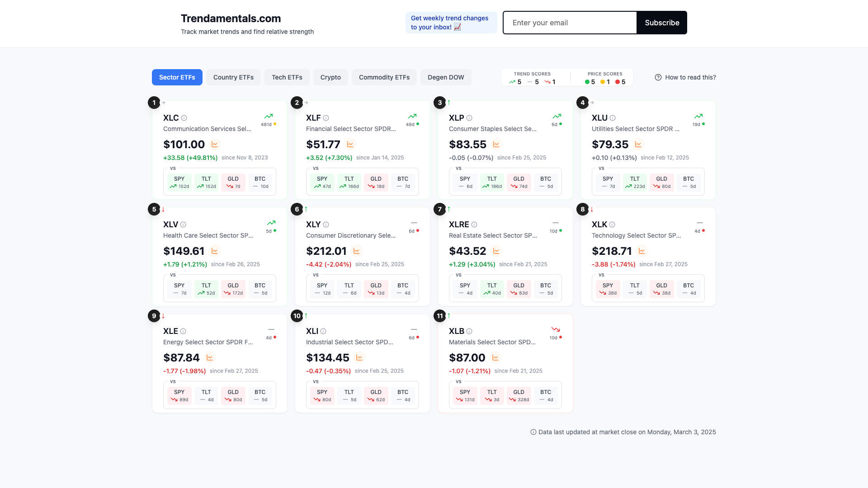Click the SPY 89d comparison on XLE card
Image resolution: width=868 pixels, height=488 pixels.
(x=179, y=396)
